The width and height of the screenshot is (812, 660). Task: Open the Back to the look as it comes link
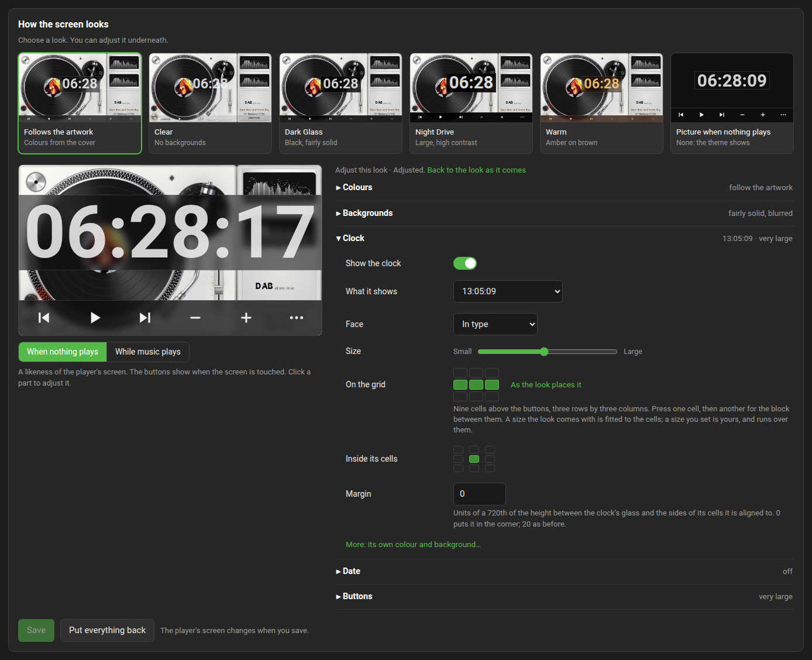pos(476,170)
